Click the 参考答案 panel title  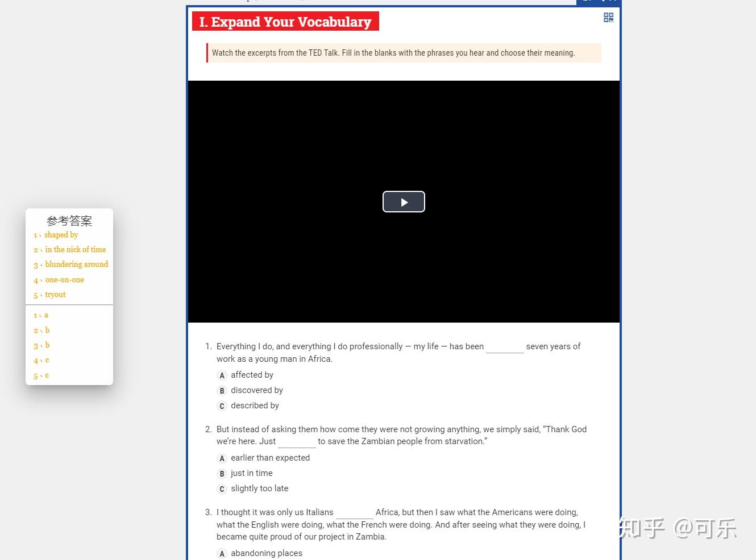coord(69,221)
